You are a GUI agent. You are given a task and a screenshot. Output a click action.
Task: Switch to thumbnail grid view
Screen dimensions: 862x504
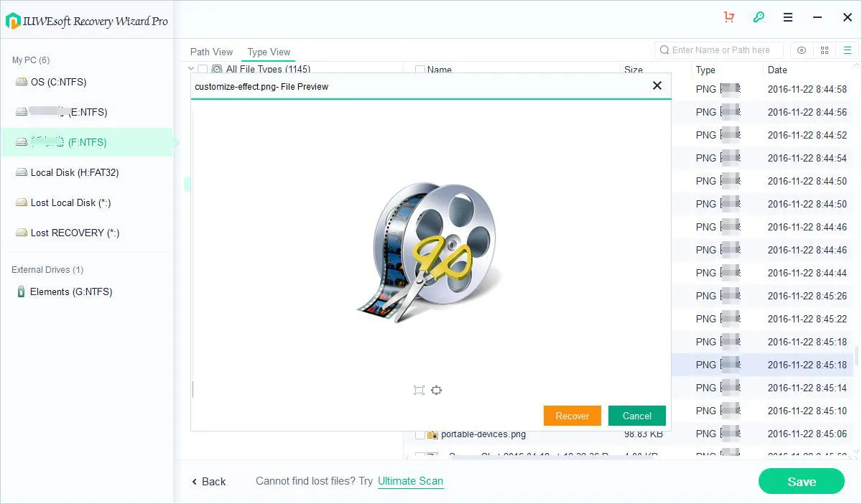(824, 50)
